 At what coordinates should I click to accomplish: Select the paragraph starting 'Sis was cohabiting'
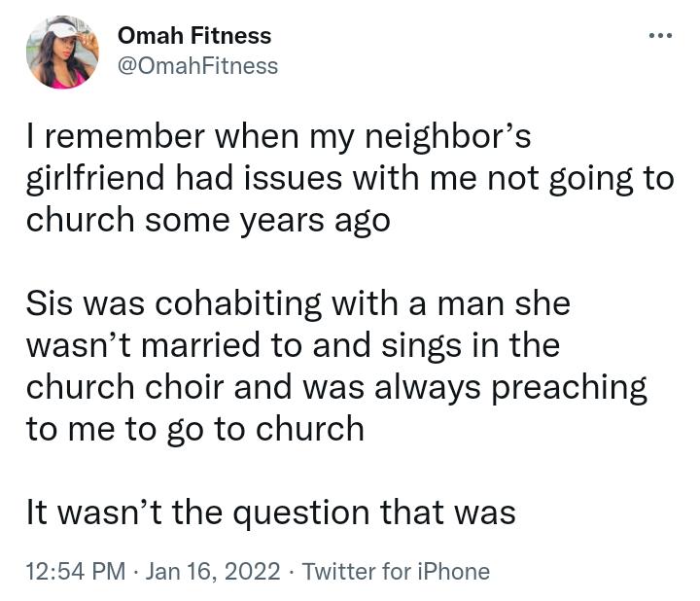(336, 366)
